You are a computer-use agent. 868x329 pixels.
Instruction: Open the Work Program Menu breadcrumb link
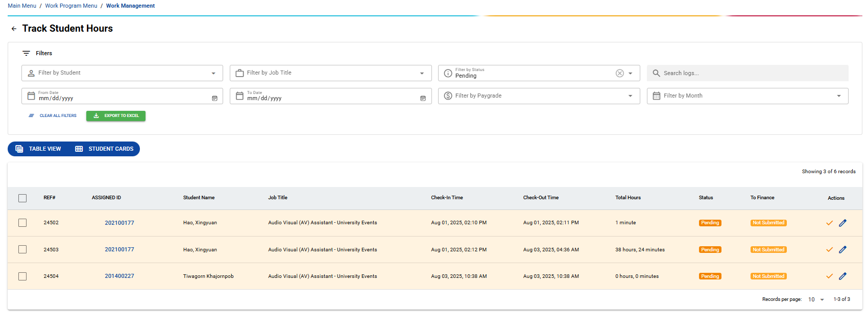click(71, 6)
